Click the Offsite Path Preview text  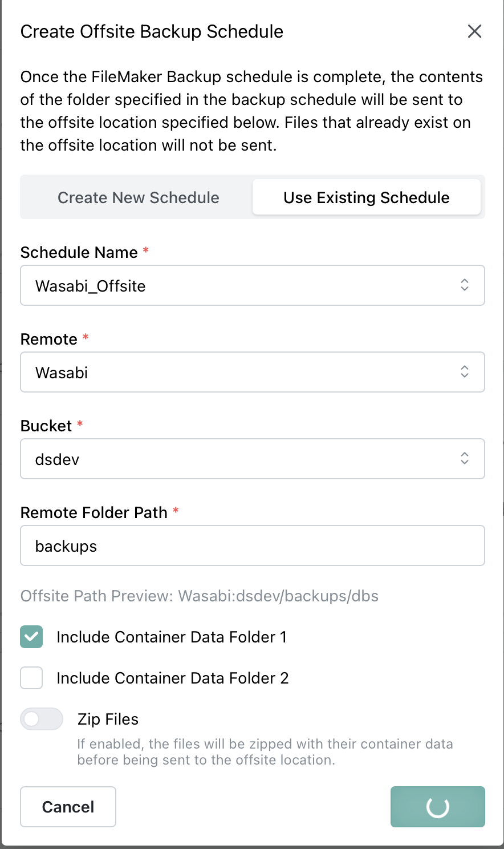tap(199, 596)
